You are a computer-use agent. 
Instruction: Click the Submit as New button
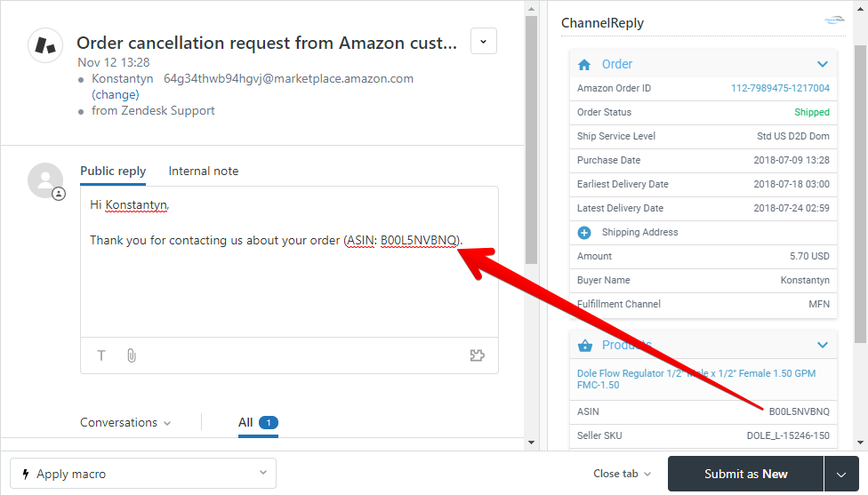click(745, 474)
